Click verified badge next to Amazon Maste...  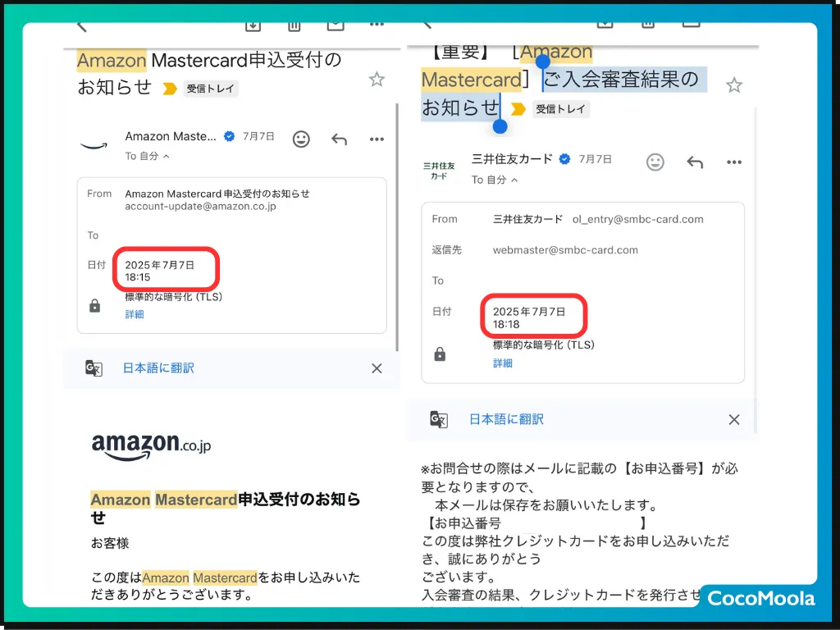230,136
